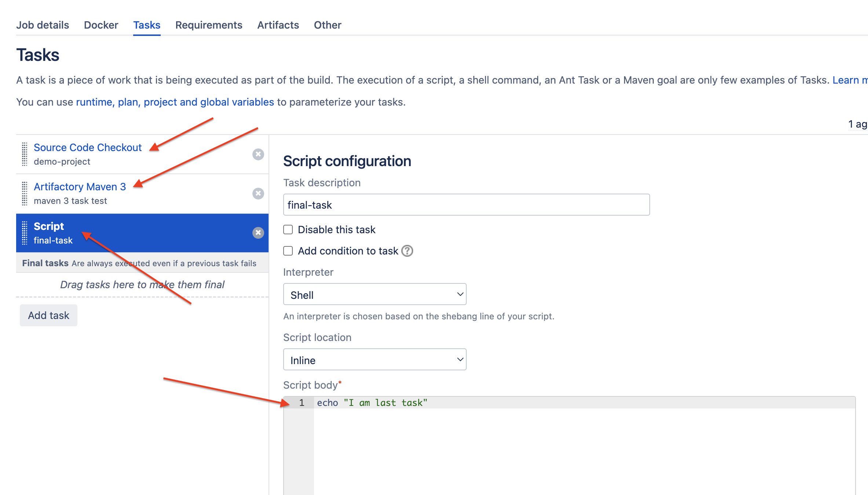Image resolution: width=868 pixels, height=495 pixels.
Task: Enable the Disable this task checkbox
Action: coord(288,229)
